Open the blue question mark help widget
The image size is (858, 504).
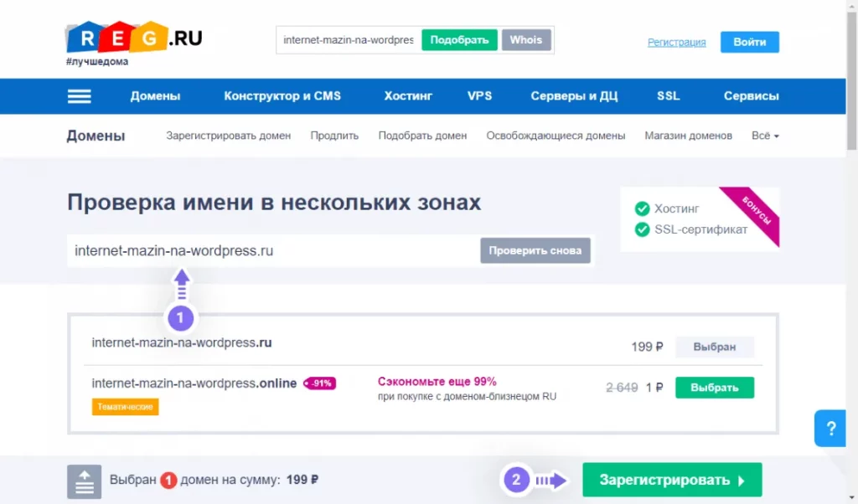(830, 429)
